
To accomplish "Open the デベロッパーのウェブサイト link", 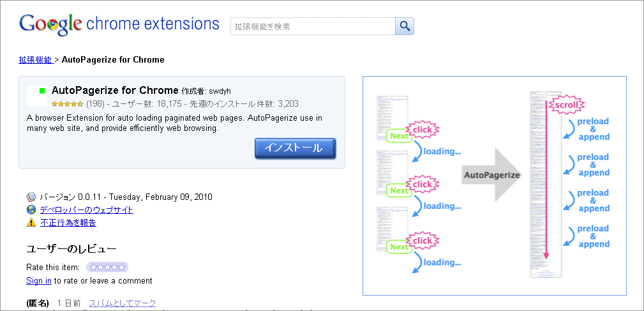I will pyautogui.click(x=87, y=210).
